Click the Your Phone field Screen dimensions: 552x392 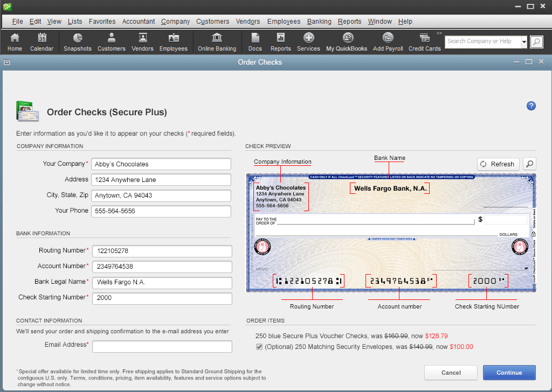pos(161,211)
